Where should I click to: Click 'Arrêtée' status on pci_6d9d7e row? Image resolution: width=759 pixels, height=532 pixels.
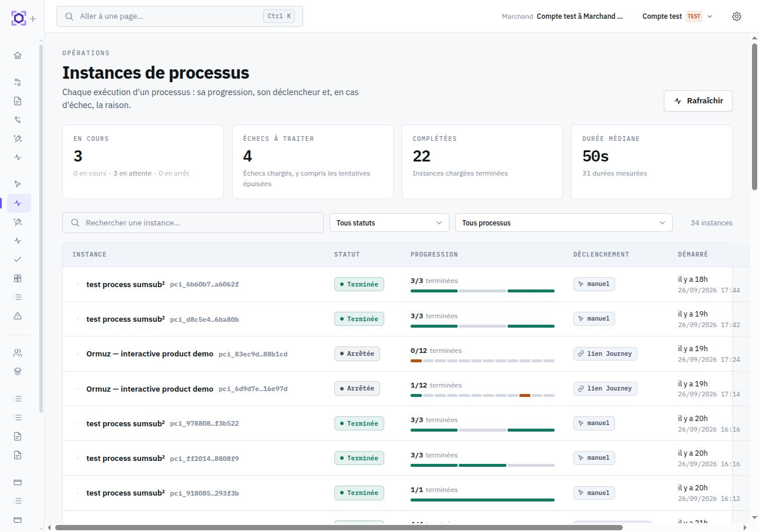point(357,388)
